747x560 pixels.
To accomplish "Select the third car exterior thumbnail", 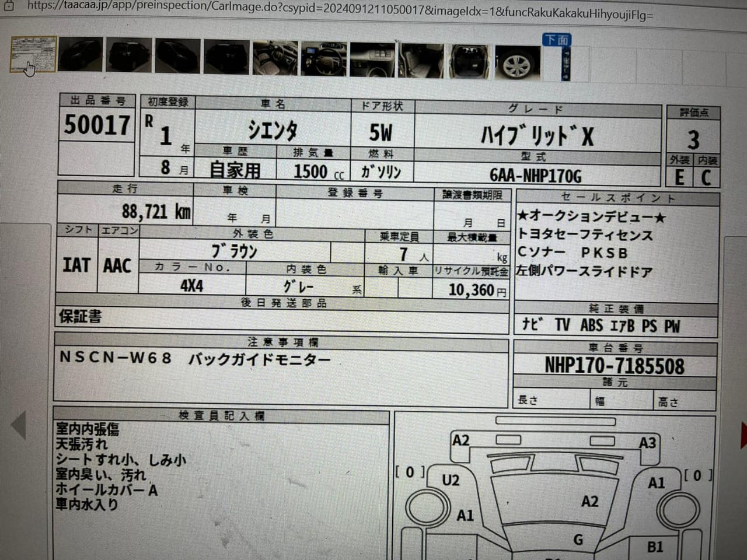I will [177, 57].
